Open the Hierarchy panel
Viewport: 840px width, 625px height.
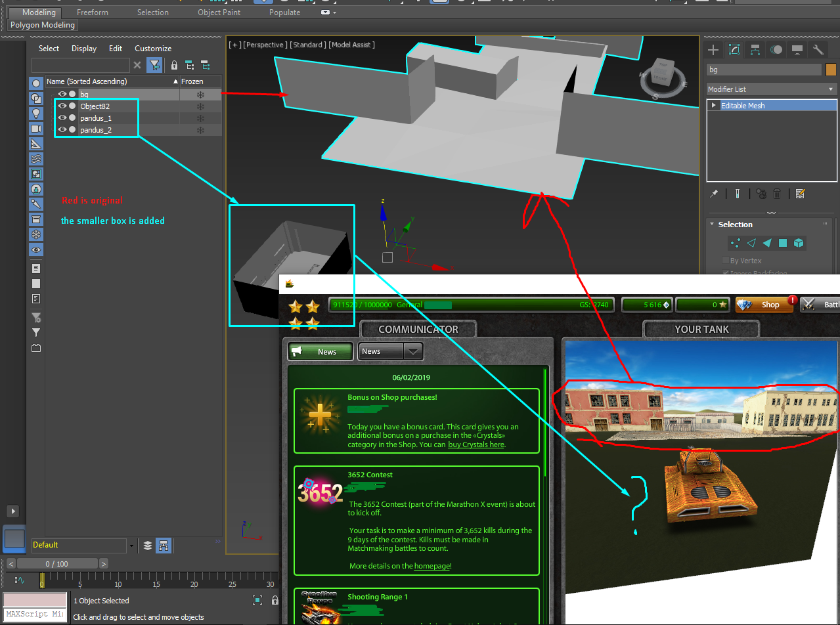point(755,49)
